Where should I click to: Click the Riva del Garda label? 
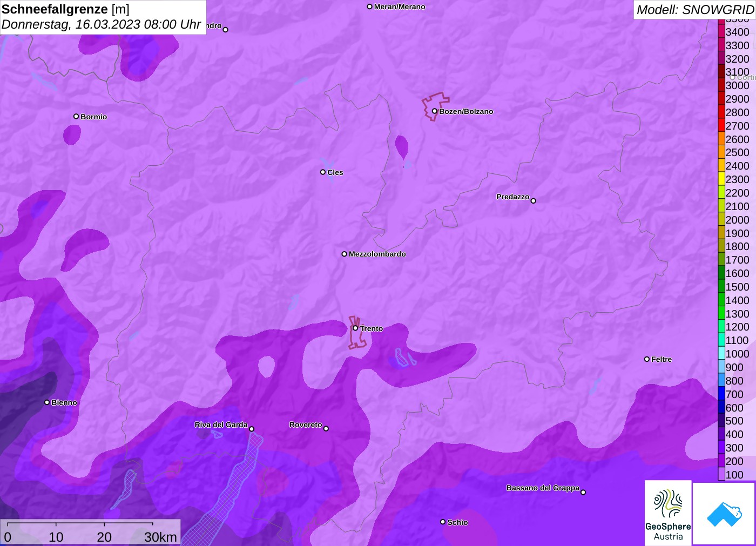tap(221, 424)
